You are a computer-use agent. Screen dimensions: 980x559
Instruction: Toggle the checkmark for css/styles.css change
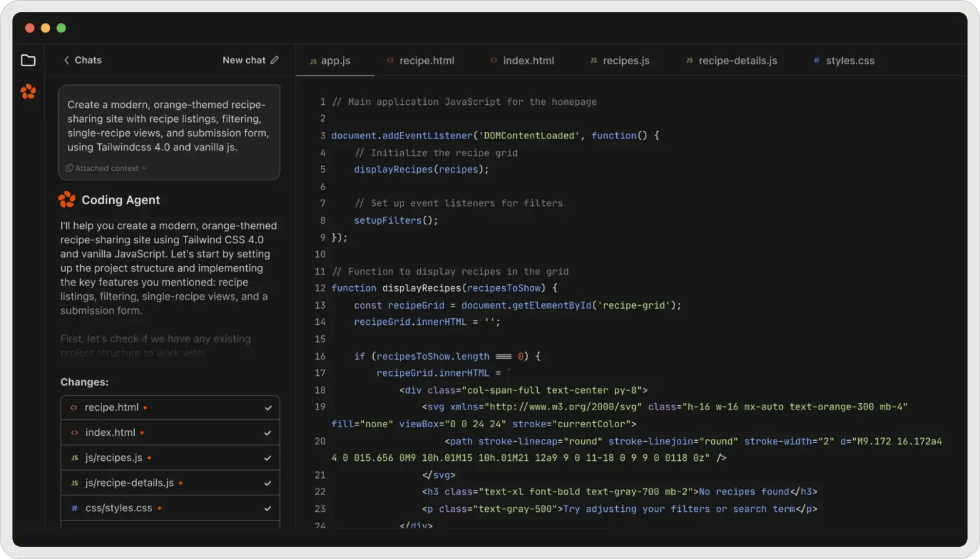266,508
